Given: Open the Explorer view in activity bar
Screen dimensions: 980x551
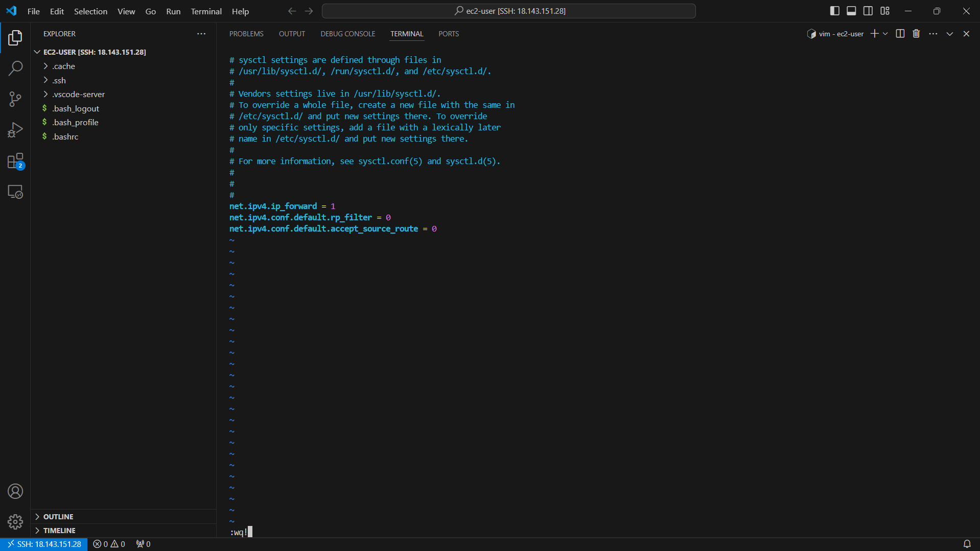Looking at the screenshot, I should click(15, 37).
